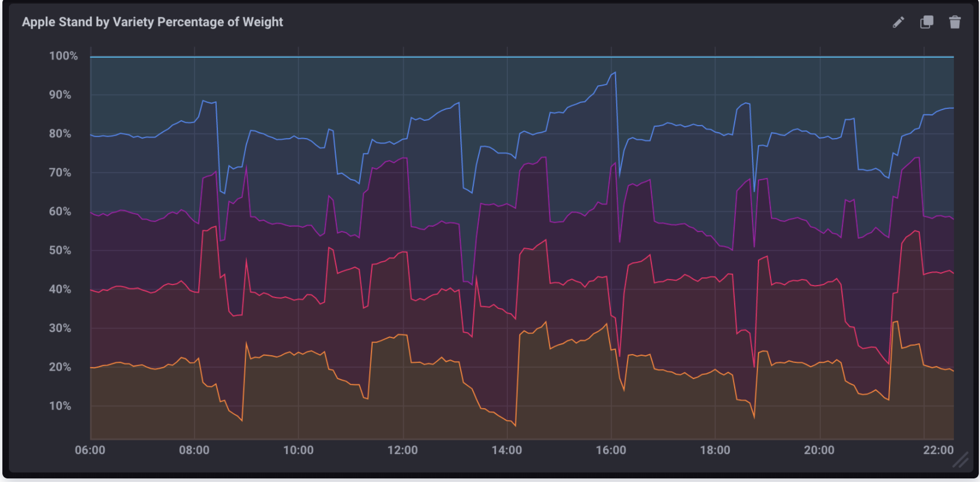Click the 100% y-axis label
Viewport: 980px width, 482px height.
[x=63, y=56]
